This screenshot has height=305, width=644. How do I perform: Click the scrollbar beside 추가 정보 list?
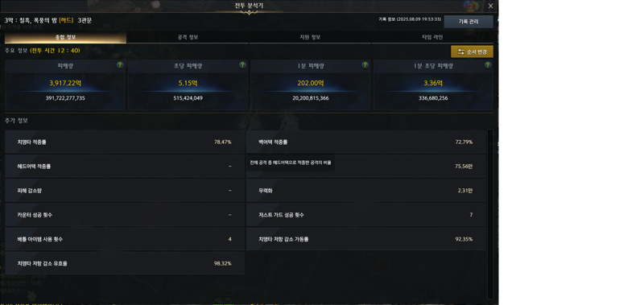pos(489,213)
